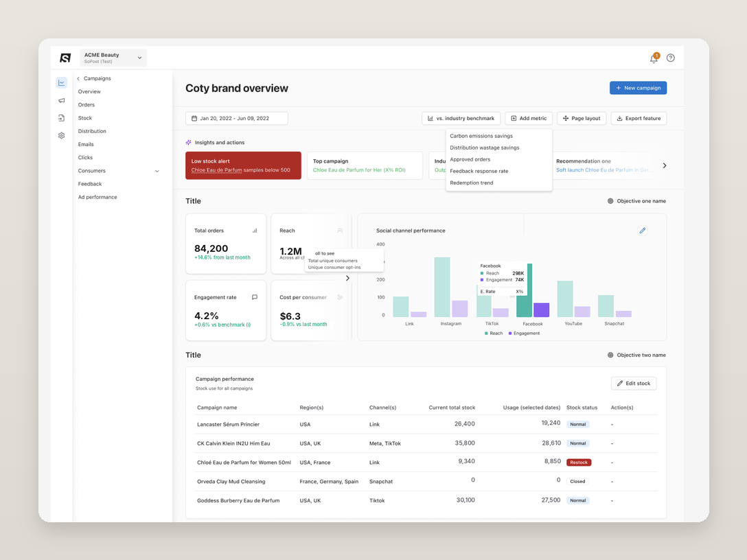Edit Social channel performance with pencil icon
Image resolution: width=747 pixels, height=560 pixels.
pyautogui.click(x=642, y=231)
